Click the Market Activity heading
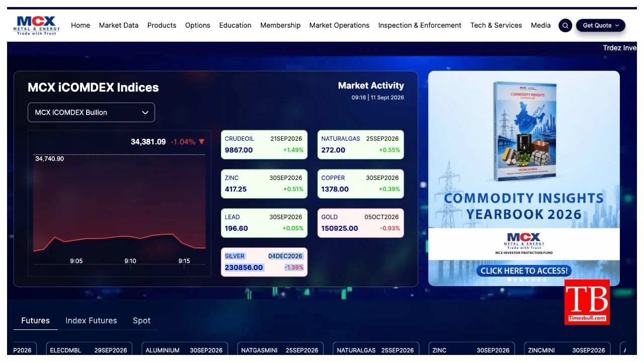The height and width of the screenshot is (362, 644). pyautogui.click(x=371, y=85)
